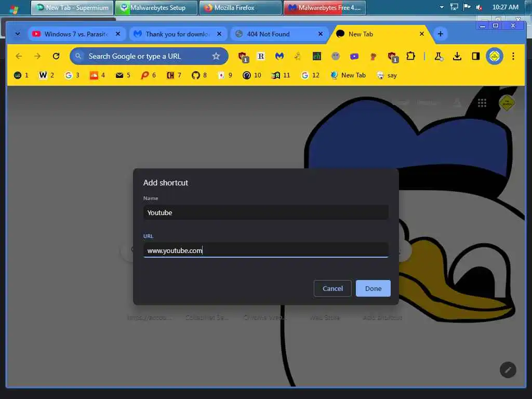Open the green 'ch' extension icon
Viewport: 532px width, 399px height.
[316, 56]
